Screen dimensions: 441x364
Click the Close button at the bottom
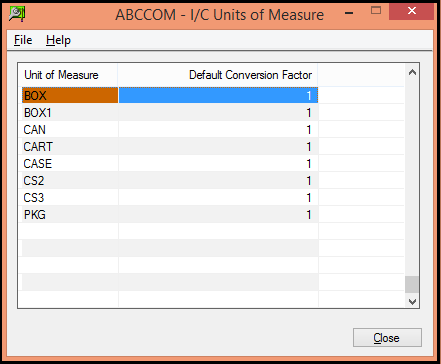tap(387, 338)
